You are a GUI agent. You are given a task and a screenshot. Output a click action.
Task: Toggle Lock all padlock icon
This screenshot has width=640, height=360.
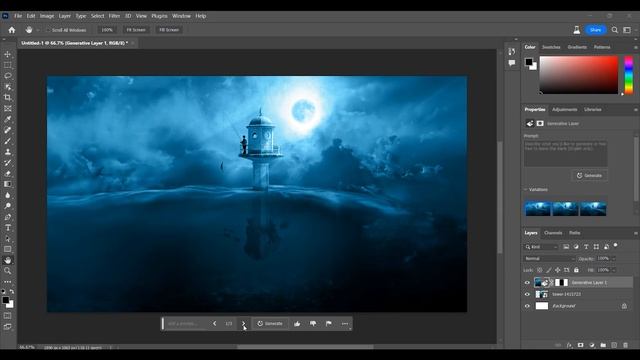point(576,270)
